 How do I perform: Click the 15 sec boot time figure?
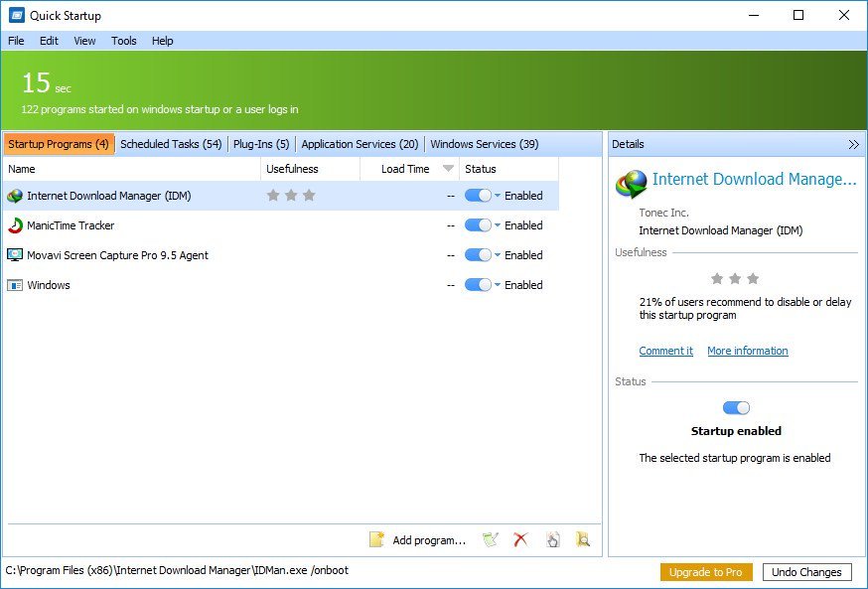pyautogui.click(x=47, y=83)
